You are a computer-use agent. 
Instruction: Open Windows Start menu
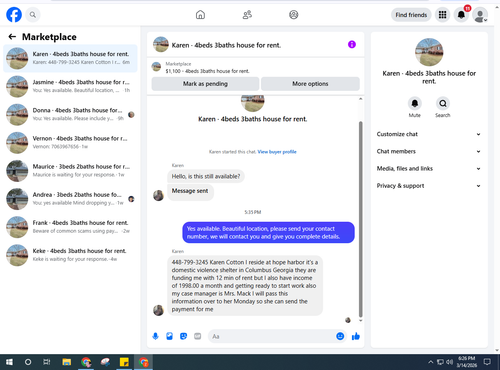9,362
